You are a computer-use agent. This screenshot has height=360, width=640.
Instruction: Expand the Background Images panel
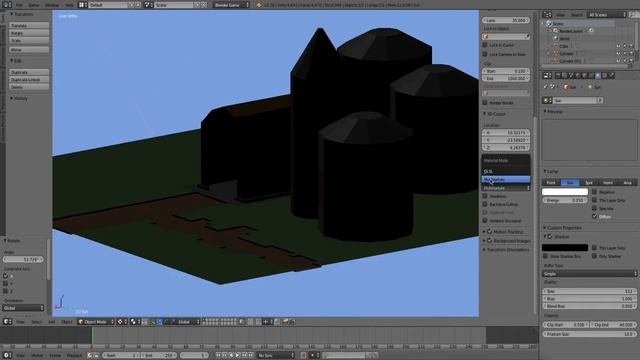coord(507,241)
